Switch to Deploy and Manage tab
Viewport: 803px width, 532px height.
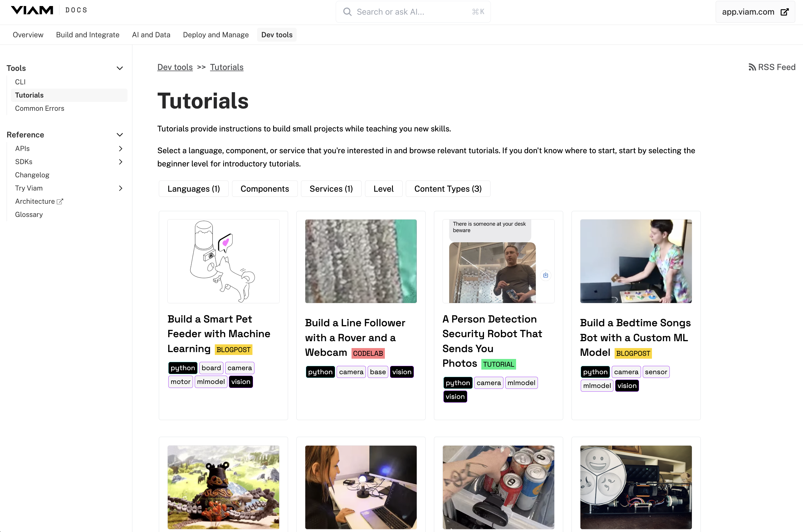[216, 35]
